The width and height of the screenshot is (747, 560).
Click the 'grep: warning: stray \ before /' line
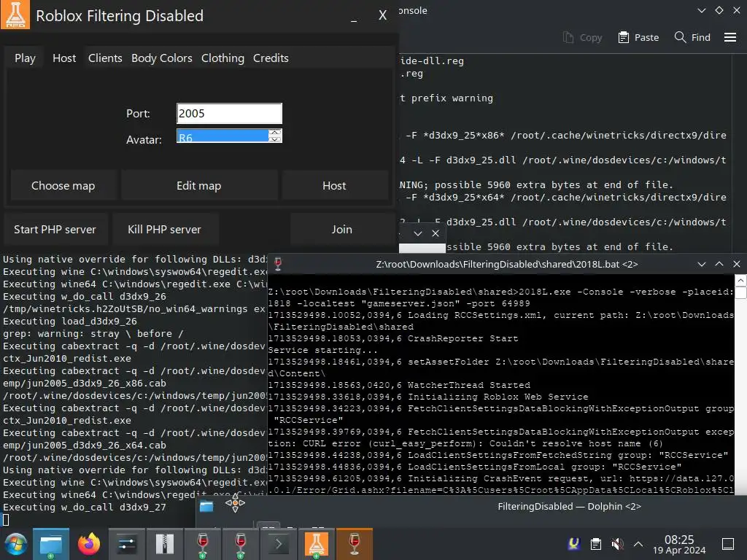coord(93,334)
